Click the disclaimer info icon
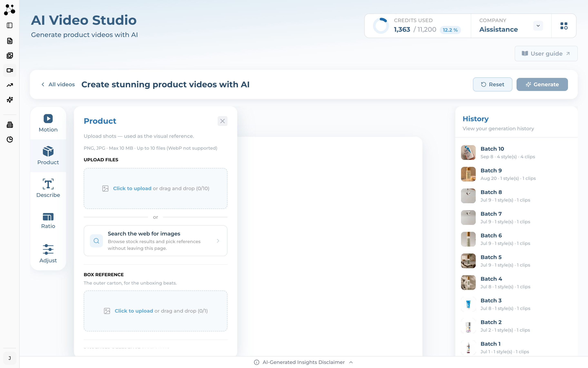This screenshot has height=368, width=588. (x=257, y=362)
